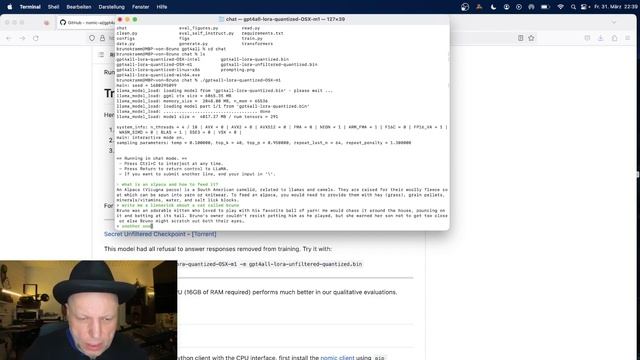Open the Hilfe menu

pos(162,7)
